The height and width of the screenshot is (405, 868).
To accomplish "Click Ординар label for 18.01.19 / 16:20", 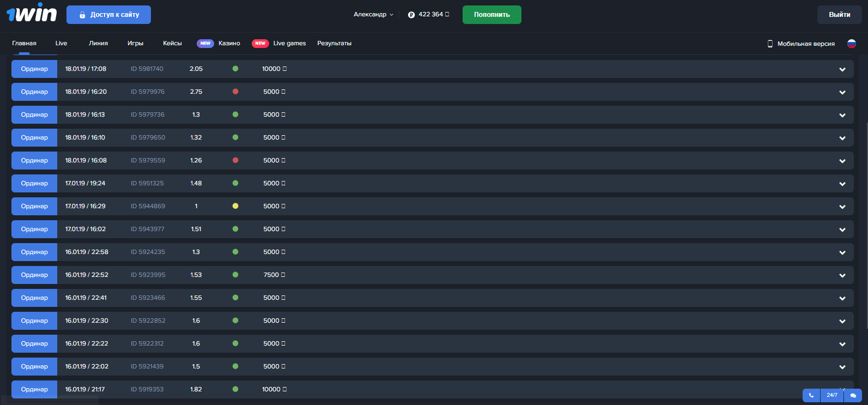I will tap(34, 92).
